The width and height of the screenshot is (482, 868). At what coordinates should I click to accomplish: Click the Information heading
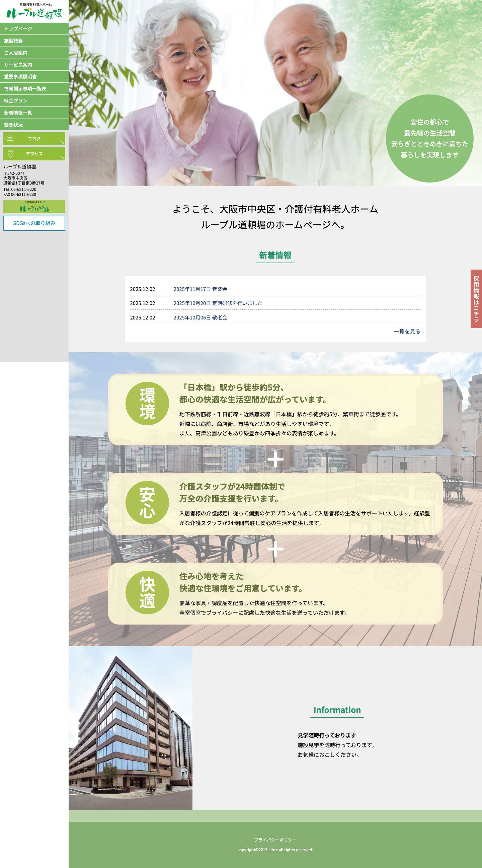coord(337,710)
